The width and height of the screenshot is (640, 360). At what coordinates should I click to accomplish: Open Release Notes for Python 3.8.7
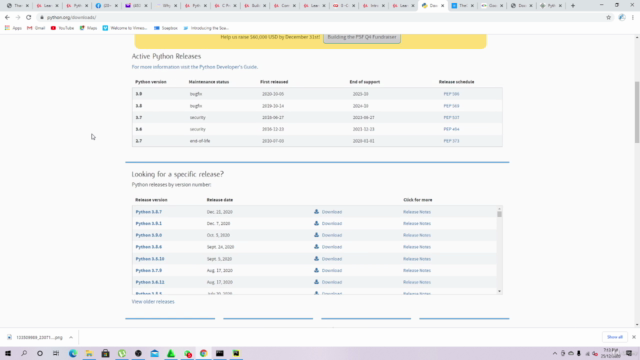point(417,212)
